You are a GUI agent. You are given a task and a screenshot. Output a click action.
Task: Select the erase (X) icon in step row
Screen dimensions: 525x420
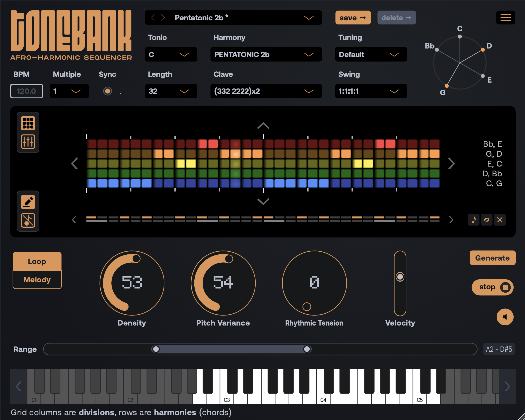point(500,220)
